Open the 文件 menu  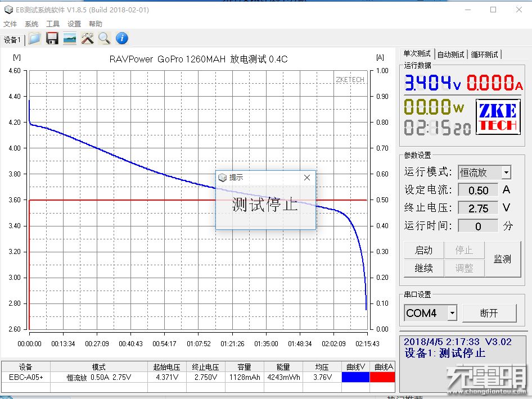pos(10,24)
